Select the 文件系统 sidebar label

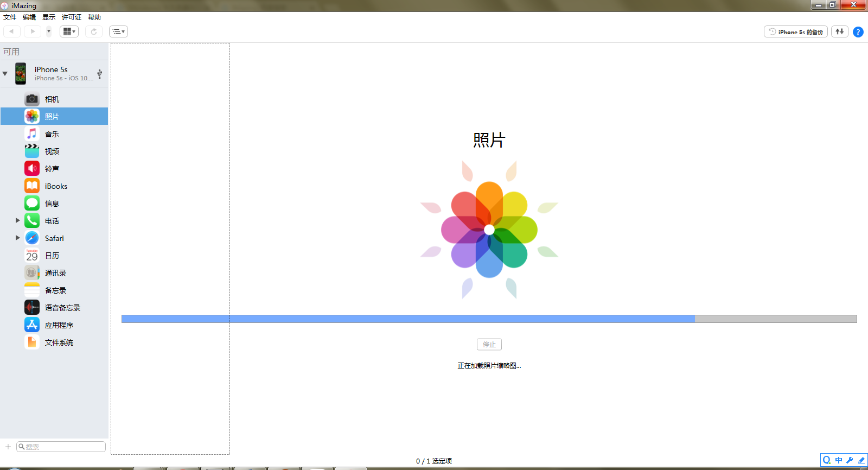click(x=59, y=342)
